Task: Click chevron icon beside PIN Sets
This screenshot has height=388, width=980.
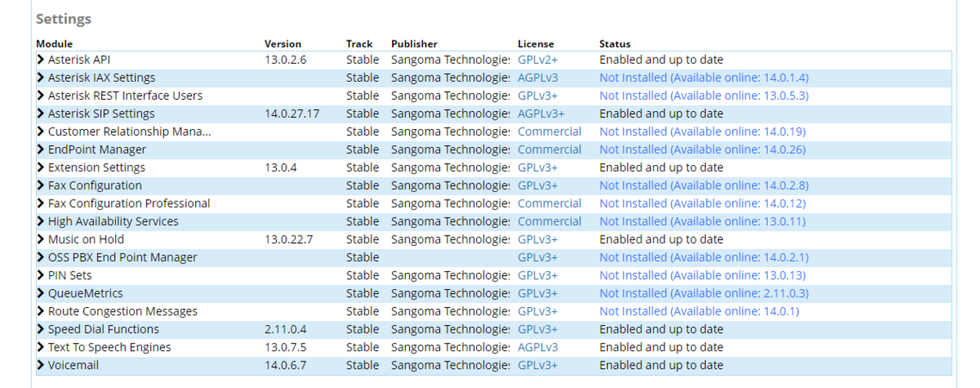Action: (x=40, y=275)
